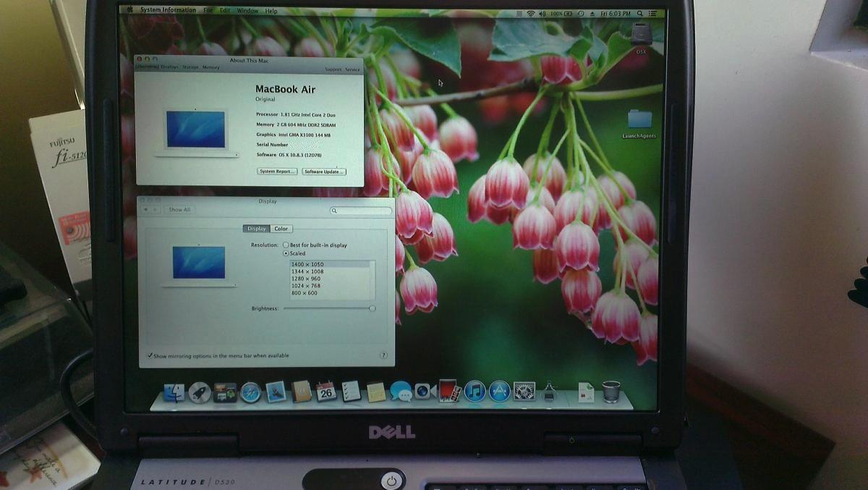Select Best for built-in display radio
The width and height of the screenshot is (868, 490).
(x=286, y=245)
